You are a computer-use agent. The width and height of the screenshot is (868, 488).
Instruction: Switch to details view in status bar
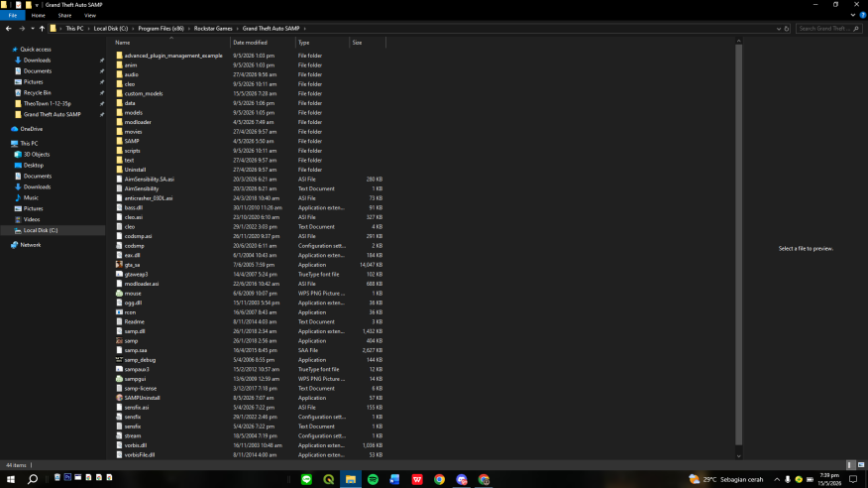click(x=851, y=465)
